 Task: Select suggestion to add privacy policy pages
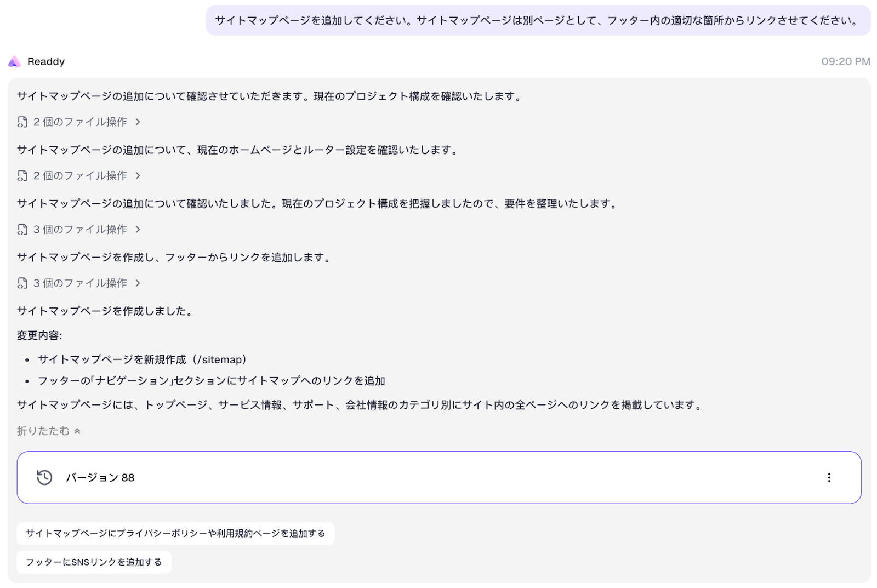(x=176, y=533)
